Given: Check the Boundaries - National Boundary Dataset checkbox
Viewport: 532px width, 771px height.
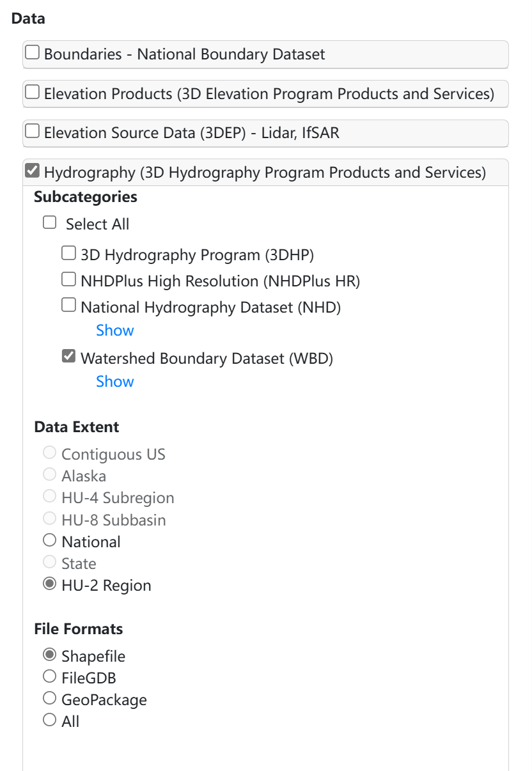Looking at the screenshot, I should [x=32, y=53].
